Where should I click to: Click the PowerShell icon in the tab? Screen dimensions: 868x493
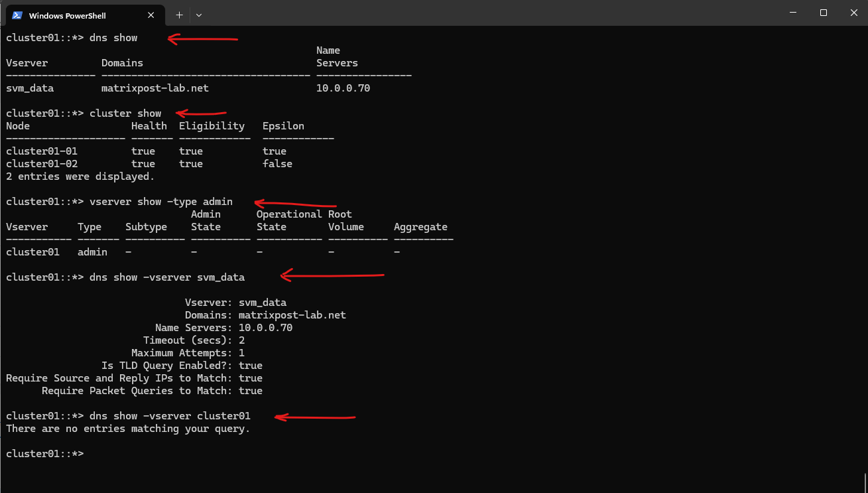[x=17, y=15]
